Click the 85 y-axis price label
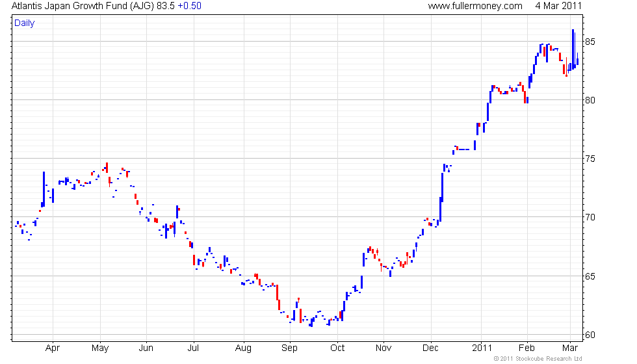637x364 pixels. pyautogui.click(x=590, y=42)
